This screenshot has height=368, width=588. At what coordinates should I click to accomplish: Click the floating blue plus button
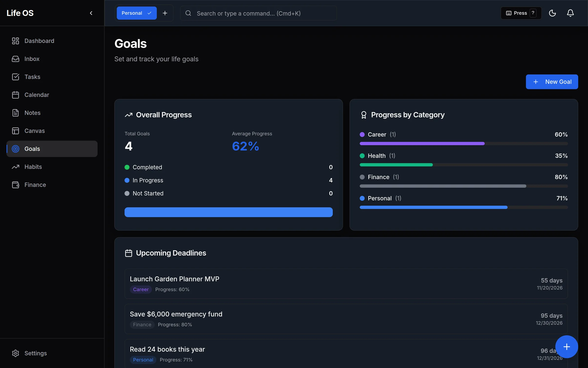click(566, 347)
